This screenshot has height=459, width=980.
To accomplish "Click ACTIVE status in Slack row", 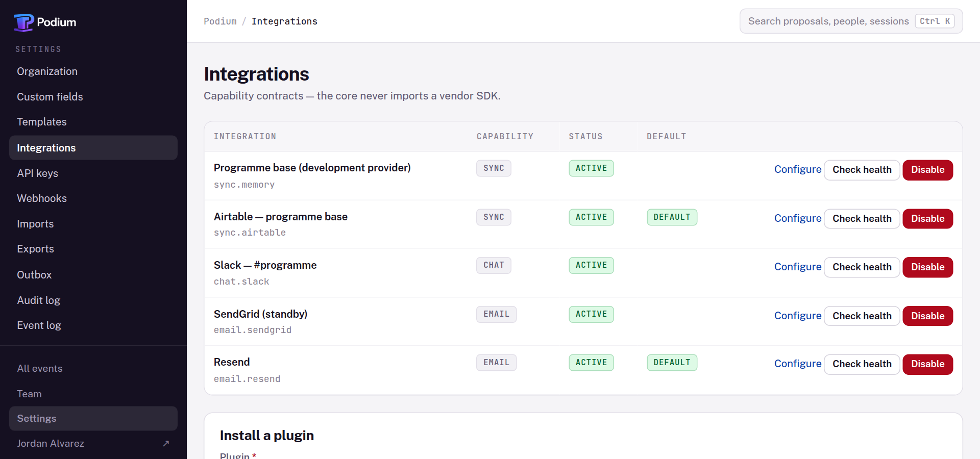I will (x=591, y=265).
